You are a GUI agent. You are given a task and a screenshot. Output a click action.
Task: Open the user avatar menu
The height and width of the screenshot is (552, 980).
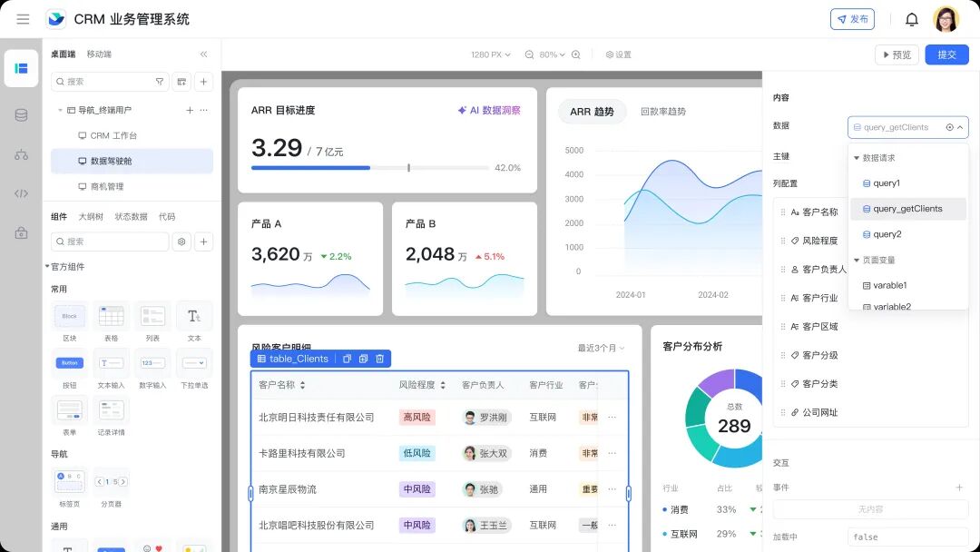click(946, 19)
